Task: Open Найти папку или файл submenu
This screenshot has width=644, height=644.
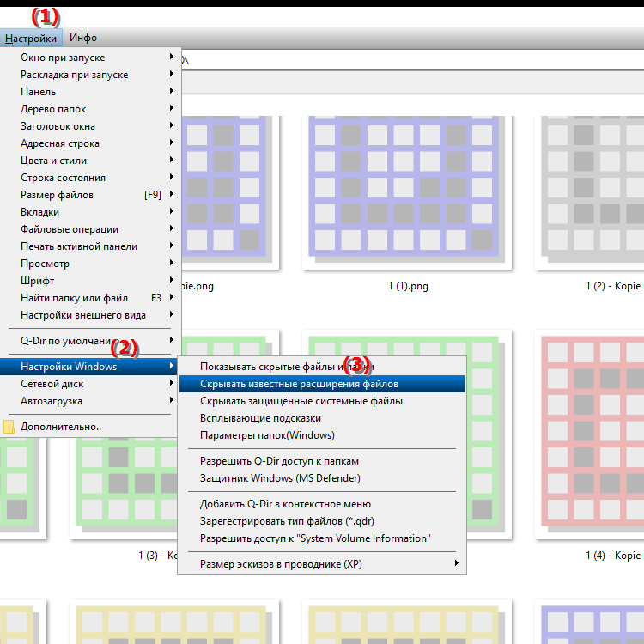Action: (x=90, y=298)
